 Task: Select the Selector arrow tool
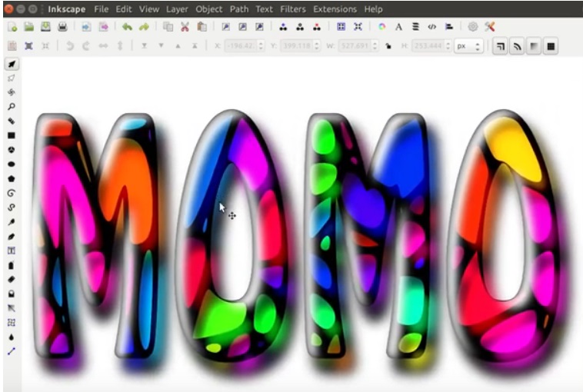pyautogui.click(x=12, y=64)
